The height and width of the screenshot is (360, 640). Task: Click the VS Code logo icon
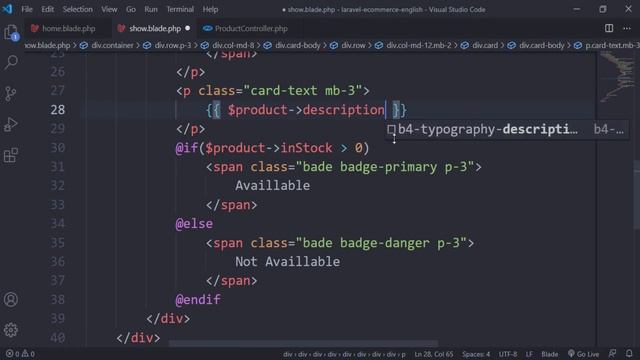coord(7,9)
